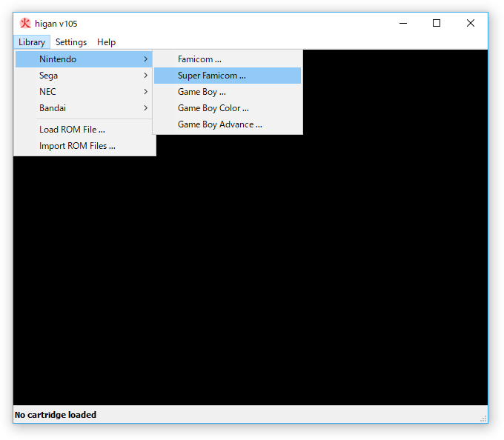The width and height of the screenshot is (504, 440).
Task: Expand the Nintendo submenu
Action: pos(84,59)
